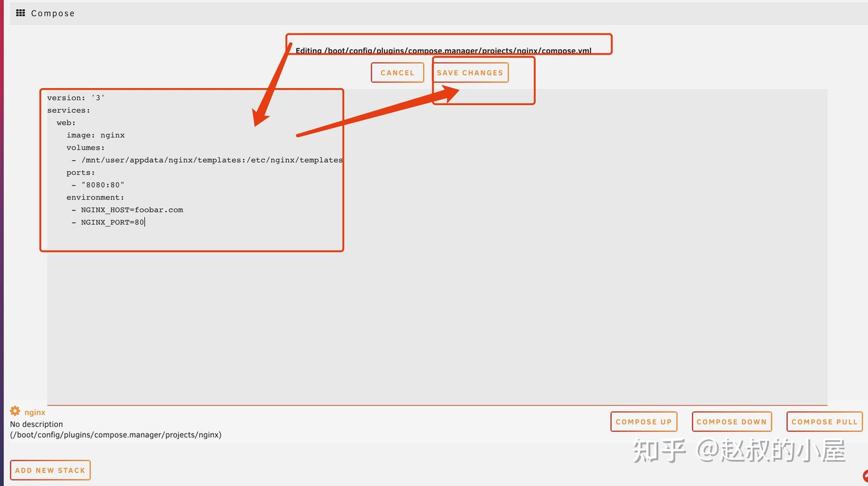Cancel editing the compose file
The width and height of the screenshot is (868, 486).
[x=397, y=72]
